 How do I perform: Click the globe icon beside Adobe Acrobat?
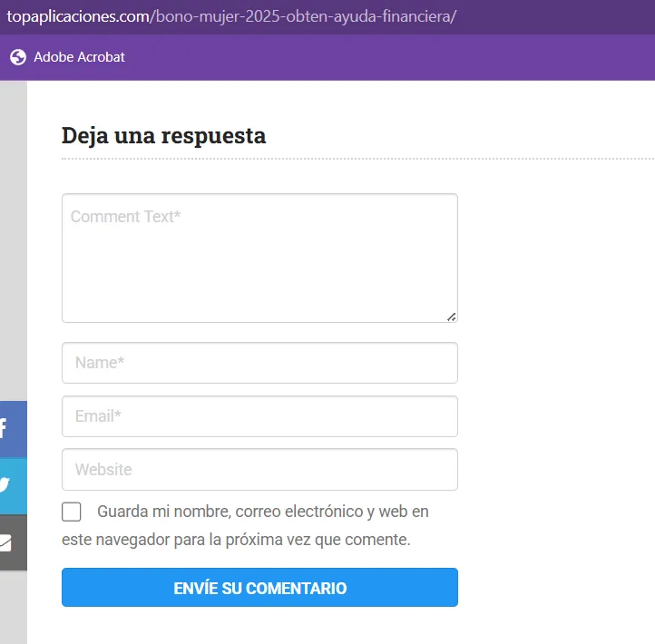point(18,57)
